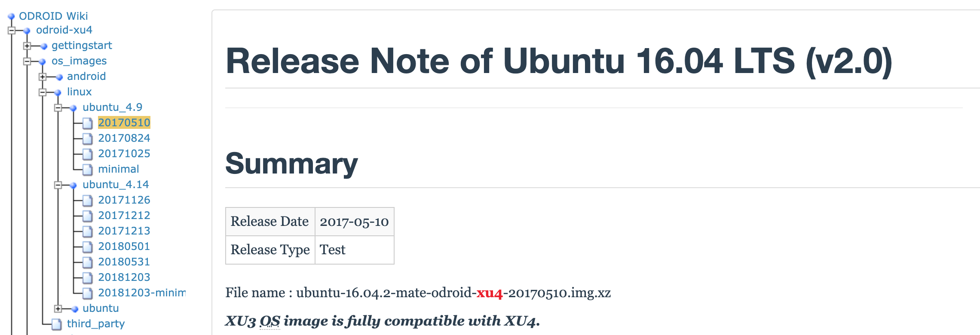
Task: Click the red xu4 highlighted text
Action: [x=489, y=293]
